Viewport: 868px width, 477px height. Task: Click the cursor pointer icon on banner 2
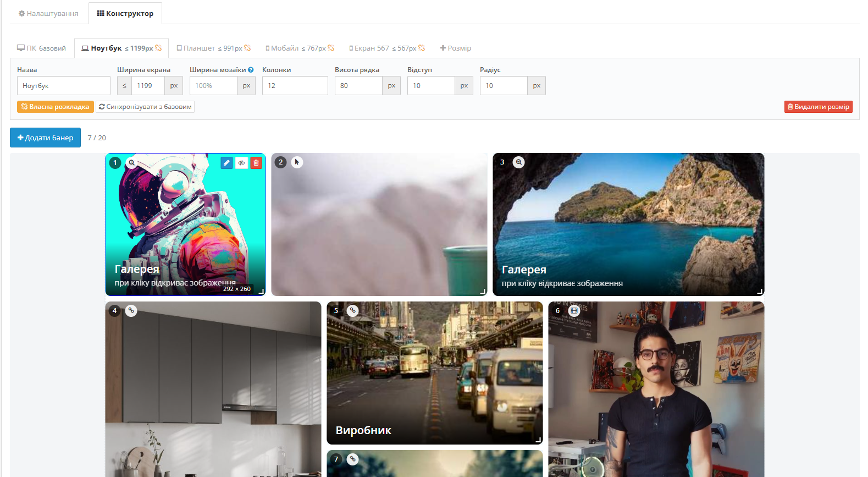[297, 162]
